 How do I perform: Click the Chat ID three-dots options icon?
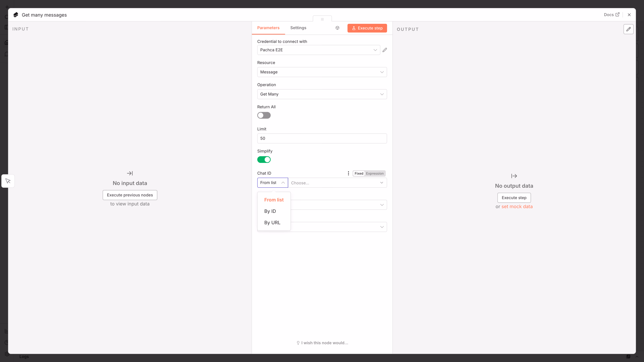click(x=348, y=173)
